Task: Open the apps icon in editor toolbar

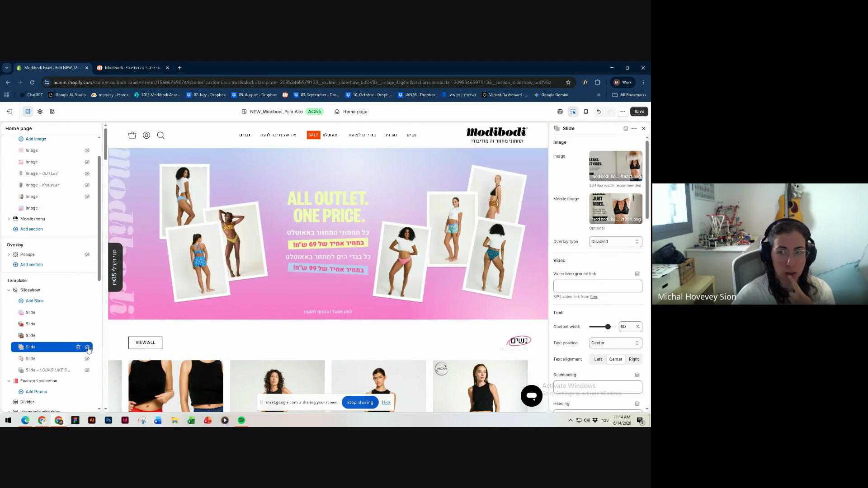Action: [x=52, y=112]
